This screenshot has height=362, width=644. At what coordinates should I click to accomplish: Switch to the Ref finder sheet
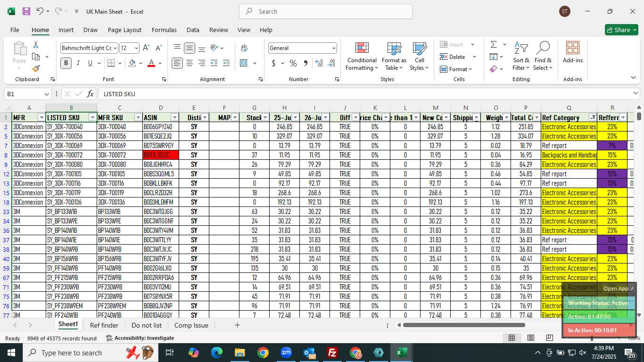pyautogui.click(x=104, y=325)
